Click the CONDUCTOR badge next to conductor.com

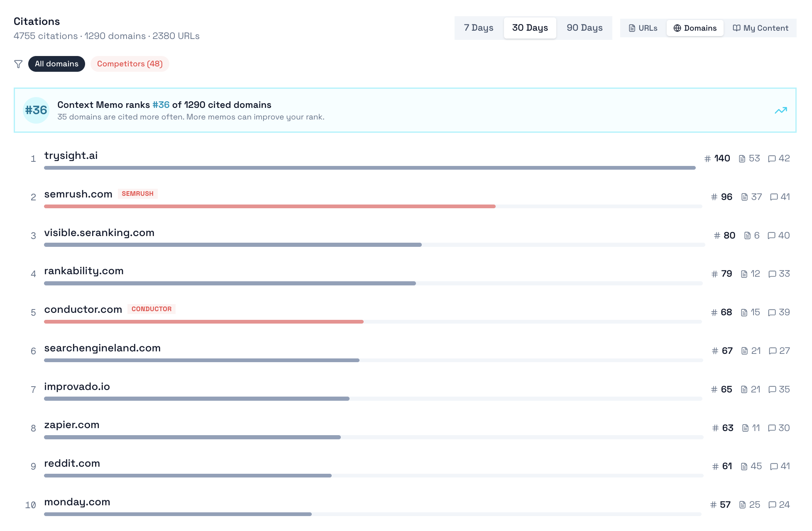(152, 309)
